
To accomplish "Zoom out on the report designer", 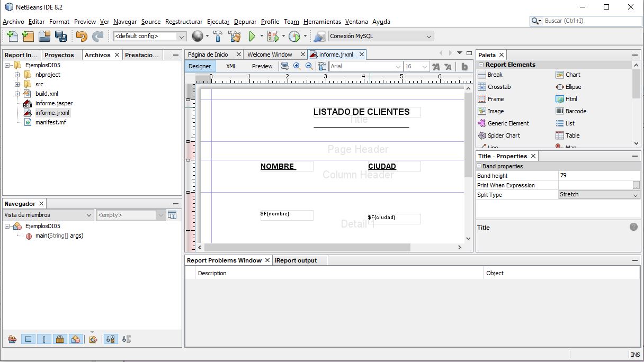I will point(309,66).
